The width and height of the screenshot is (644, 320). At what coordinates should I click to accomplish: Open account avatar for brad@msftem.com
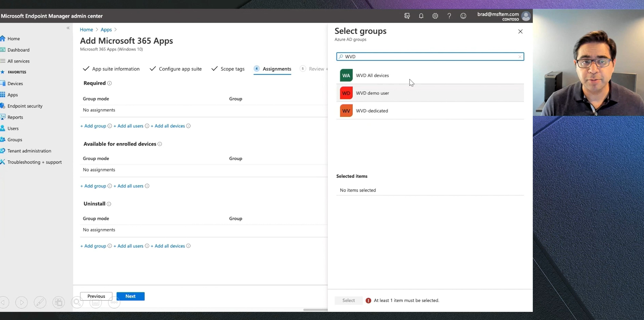[526, 16]
